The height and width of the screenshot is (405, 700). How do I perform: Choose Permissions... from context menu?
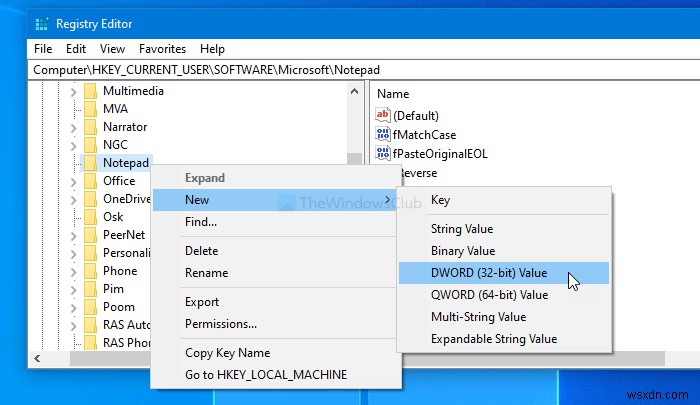[x=275, y=324]
